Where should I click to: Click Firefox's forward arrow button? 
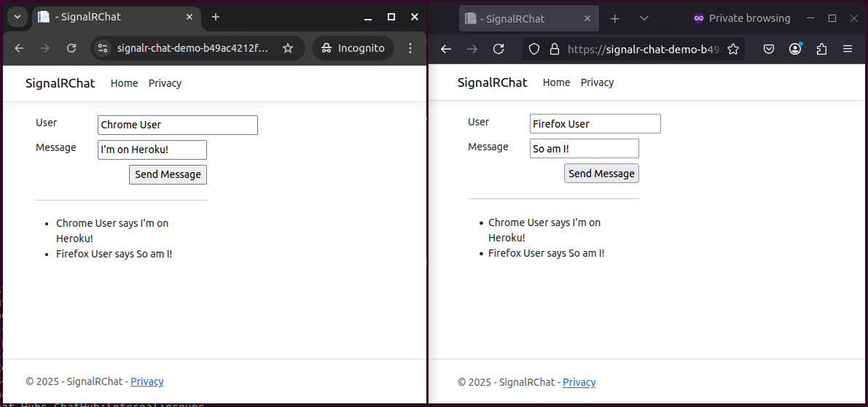tap(472, 49)
